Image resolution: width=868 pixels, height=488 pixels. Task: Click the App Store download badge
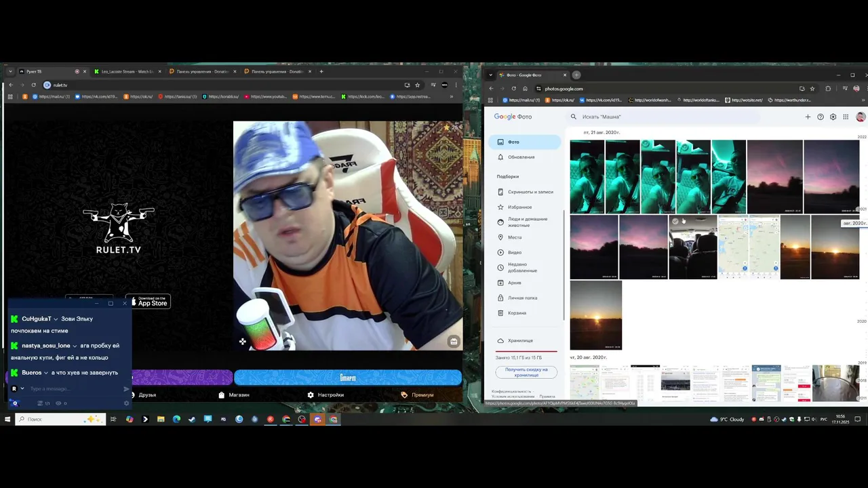(148, 301)
